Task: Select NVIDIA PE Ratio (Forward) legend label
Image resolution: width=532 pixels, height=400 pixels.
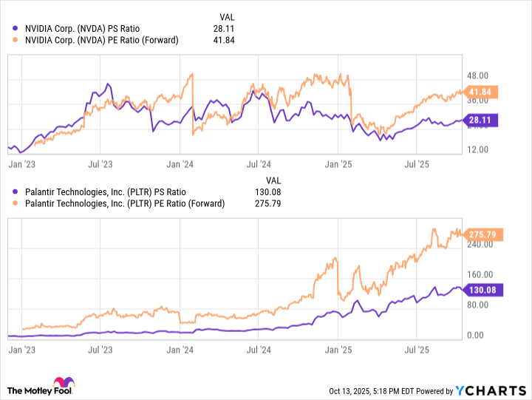Action: 102,40
